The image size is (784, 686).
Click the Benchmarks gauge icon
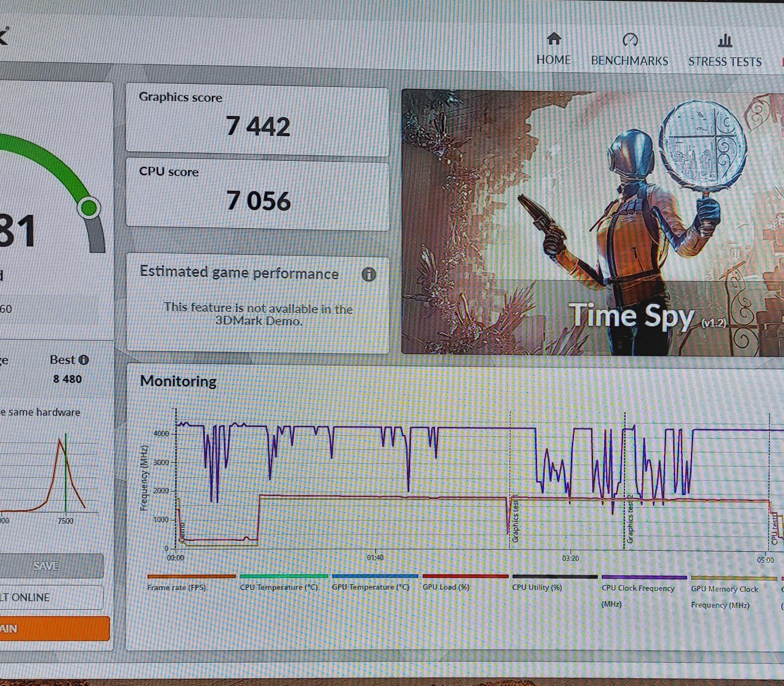coord(630,39)
